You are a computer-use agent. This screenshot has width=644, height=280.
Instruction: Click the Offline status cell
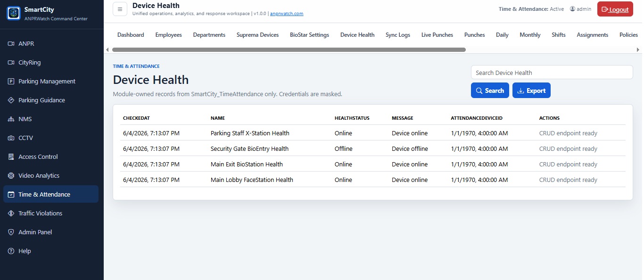pyautogui.click(x=344, y=148)
